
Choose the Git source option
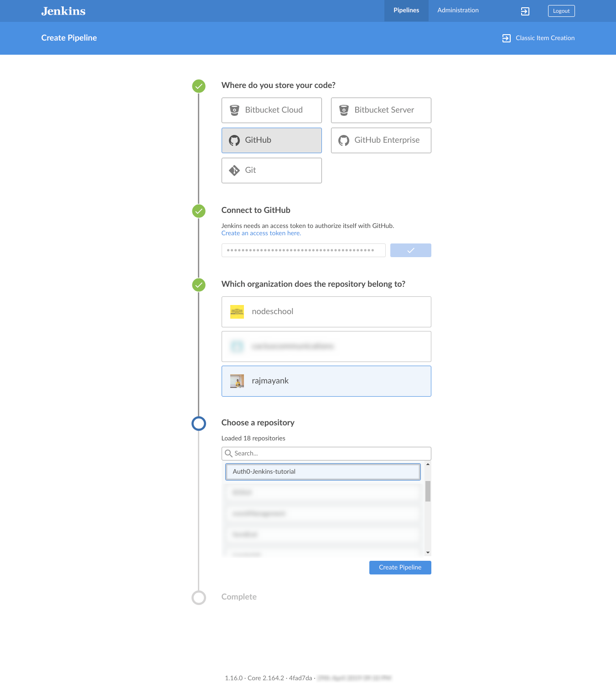[272, 171]
